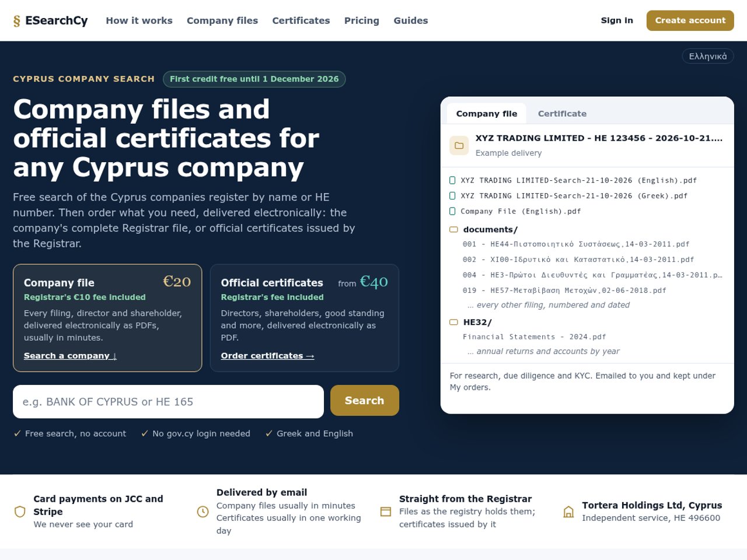The height and width of the screenshot is (560, 747).
Task: Select the Company file tab
Action: [x=487, y=114]
